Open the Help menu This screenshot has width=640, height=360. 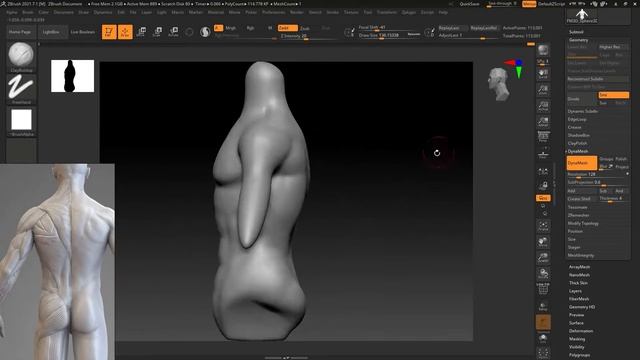tap(443, 12)
